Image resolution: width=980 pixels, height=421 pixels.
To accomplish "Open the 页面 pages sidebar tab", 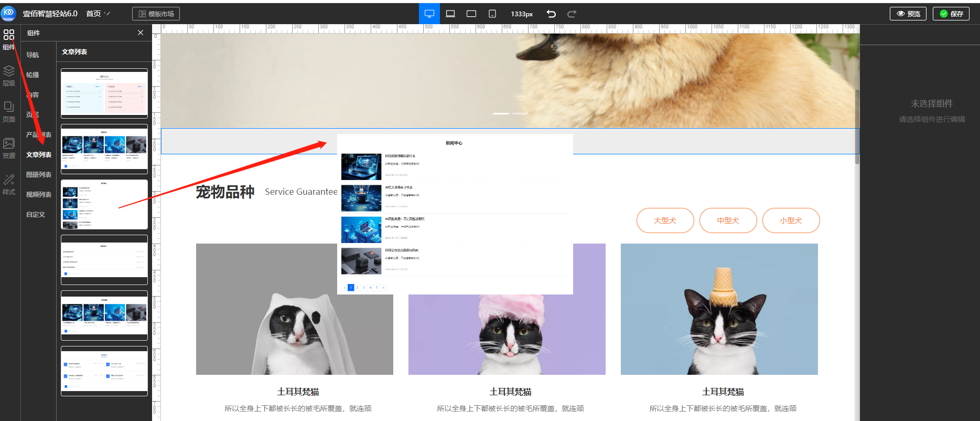I will click(x=9, y=112).
